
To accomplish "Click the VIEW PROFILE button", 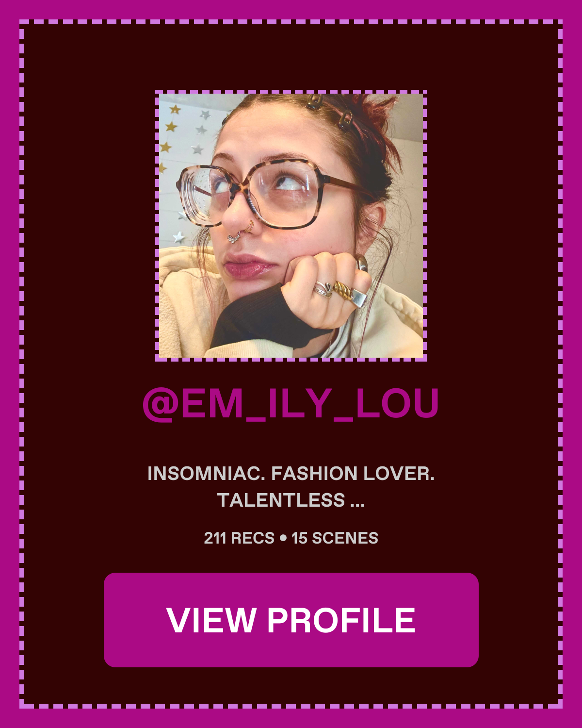I will click(291, 620).
